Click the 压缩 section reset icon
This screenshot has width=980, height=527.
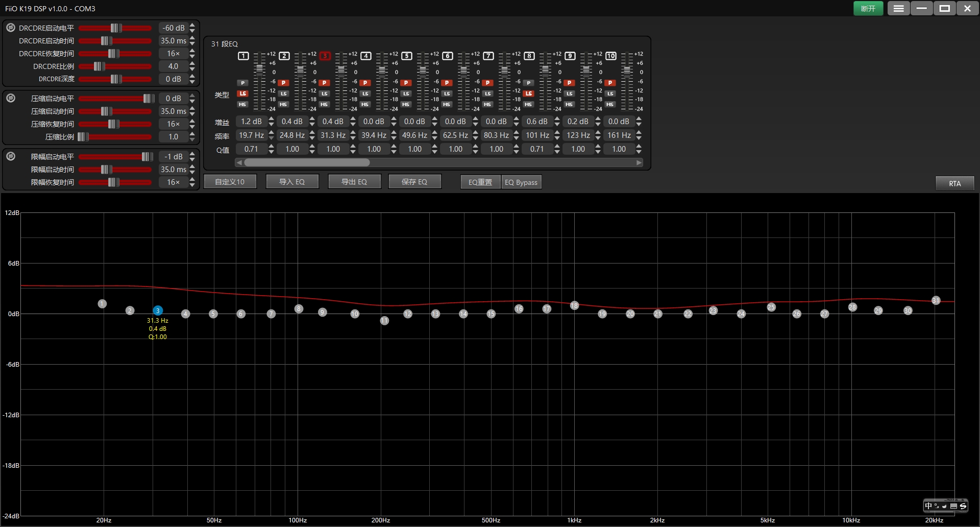(x=11, y=98)
